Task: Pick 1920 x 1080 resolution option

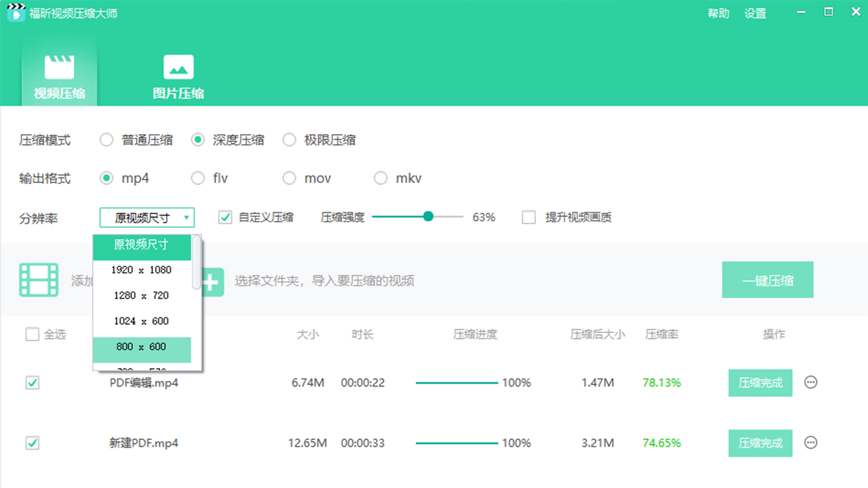Action: tap(142, 270)
